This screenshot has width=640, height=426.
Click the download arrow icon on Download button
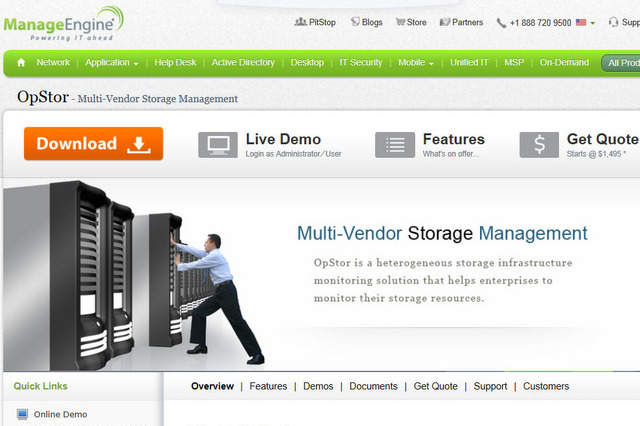[x=139, y=145]
